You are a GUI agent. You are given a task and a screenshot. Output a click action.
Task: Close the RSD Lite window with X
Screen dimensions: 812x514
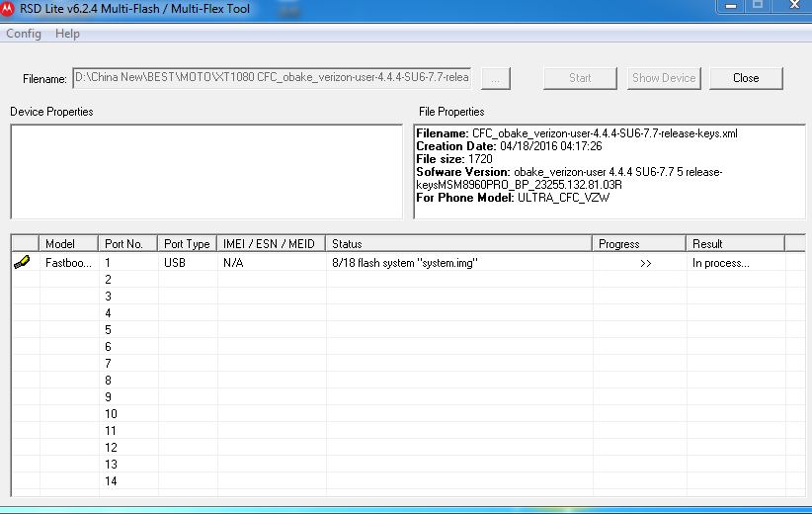pyautogui.click(x=794, y=5)
